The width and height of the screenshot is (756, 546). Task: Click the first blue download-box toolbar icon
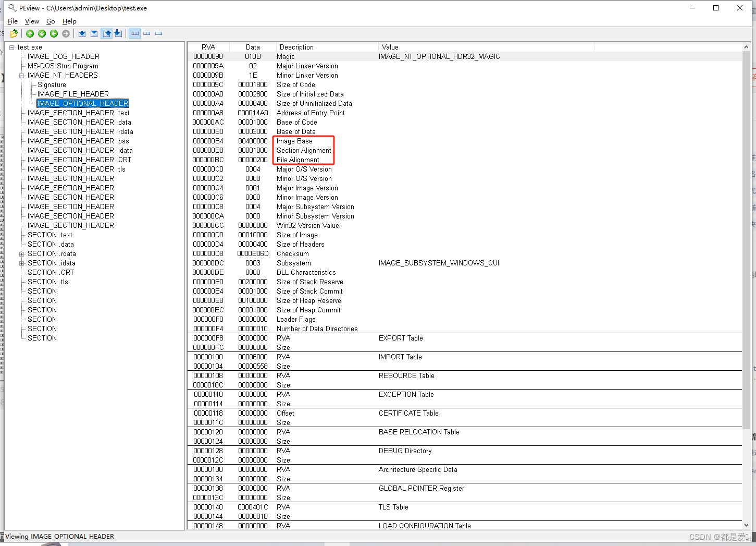82,33
